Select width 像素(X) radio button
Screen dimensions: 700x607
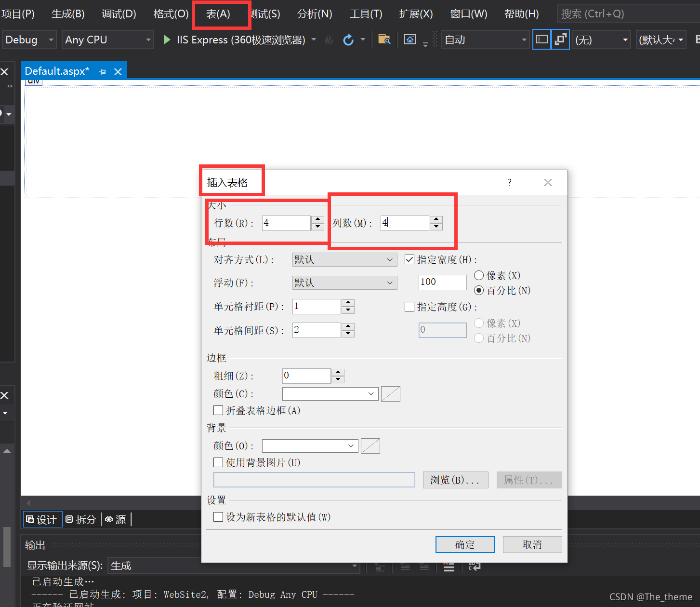(x=479, y=275)
